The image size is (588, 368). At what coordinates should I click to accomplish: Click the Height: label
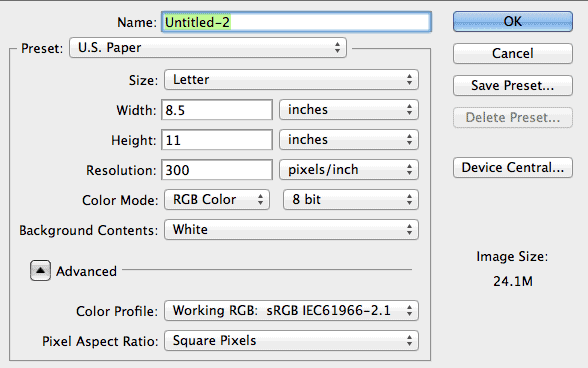134,140
